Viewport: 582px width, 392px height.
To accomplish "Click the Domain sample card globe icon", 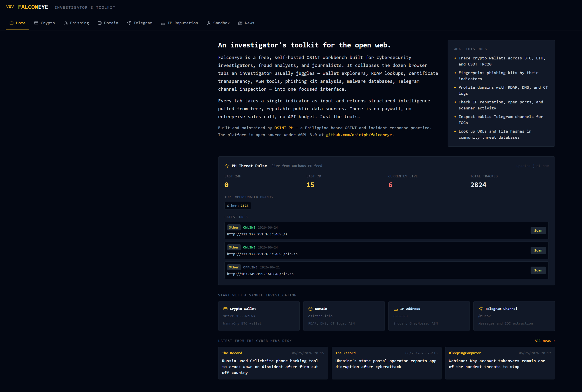I will pos(311,309).
